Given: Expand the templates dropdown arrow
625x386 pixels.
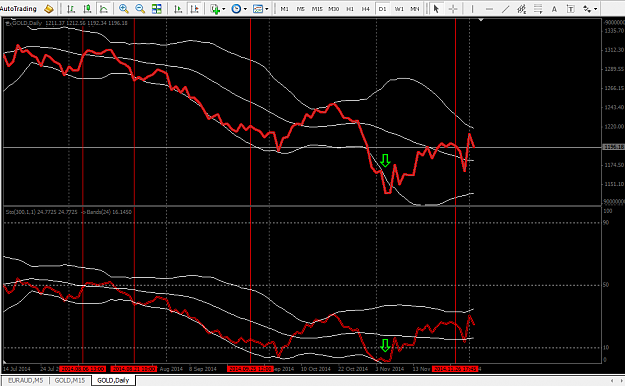Looking at the screenshot, I should pos(267,9).
